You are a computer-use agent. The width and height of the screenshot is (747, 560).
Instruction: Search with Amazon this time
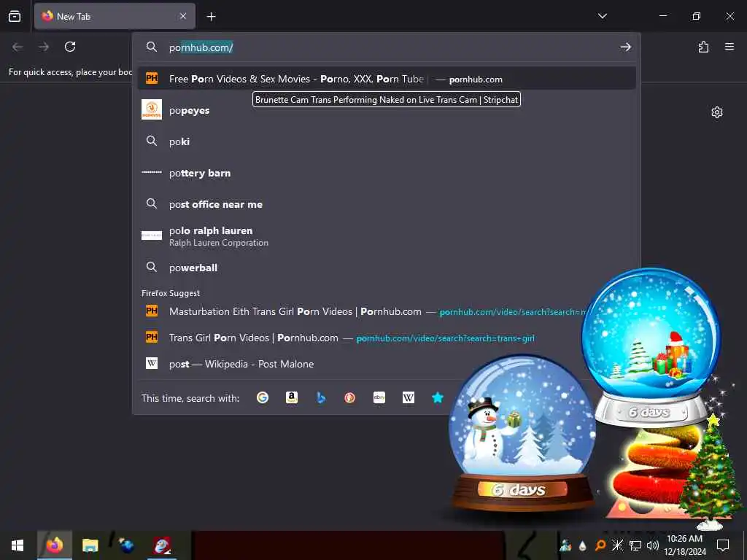click(292, 397)
